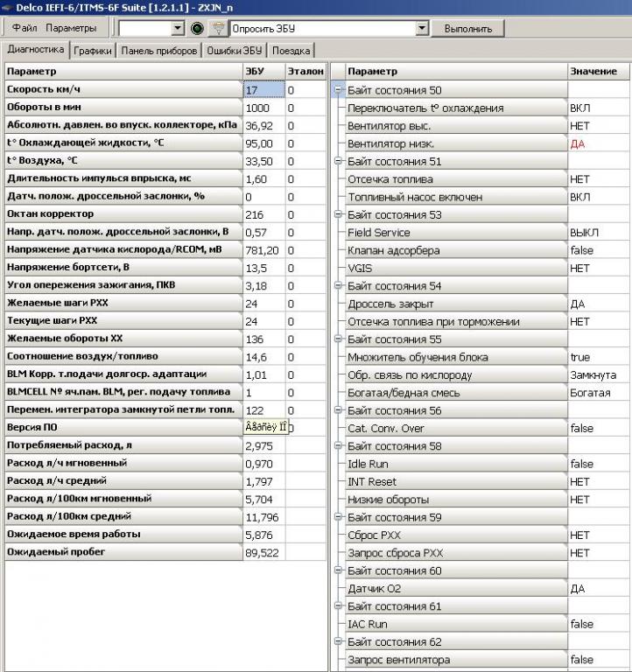Open the Параметры menu
Image resolution: width=632 pixels, height=672 pixels.
(71, 28)
